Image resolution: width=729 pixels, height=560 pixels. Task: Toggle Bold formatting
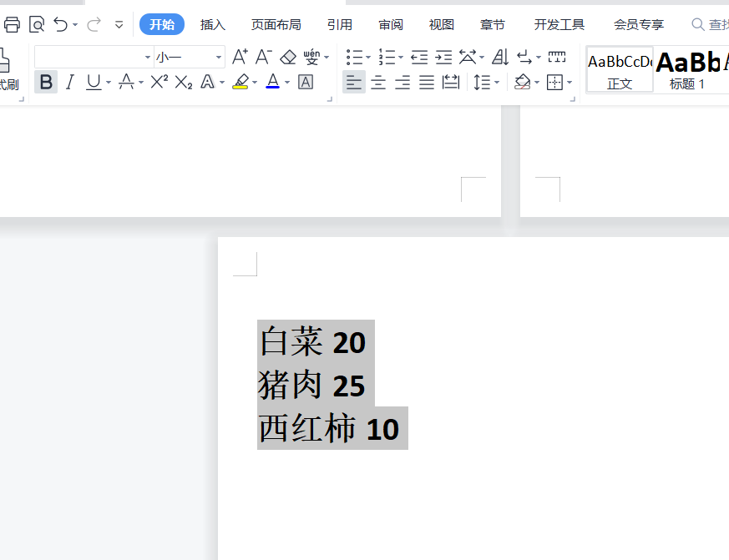click(x=46, y=83)
